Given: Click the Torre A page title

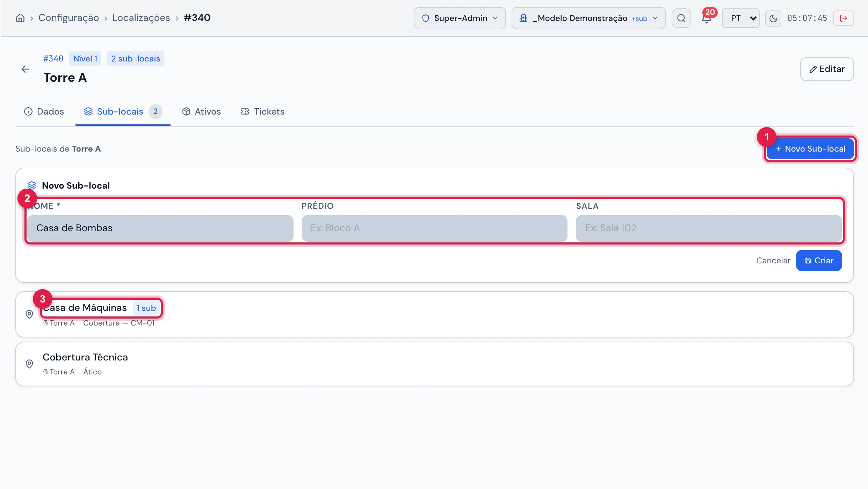Looking at the screenshot, I should (x=65, y=78).
